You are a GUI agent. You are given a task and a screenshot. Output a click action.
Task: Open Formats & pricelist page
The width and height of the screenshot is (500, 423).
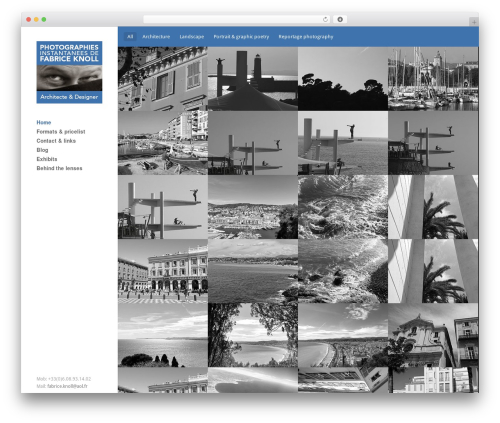click(x=61, y=132)
